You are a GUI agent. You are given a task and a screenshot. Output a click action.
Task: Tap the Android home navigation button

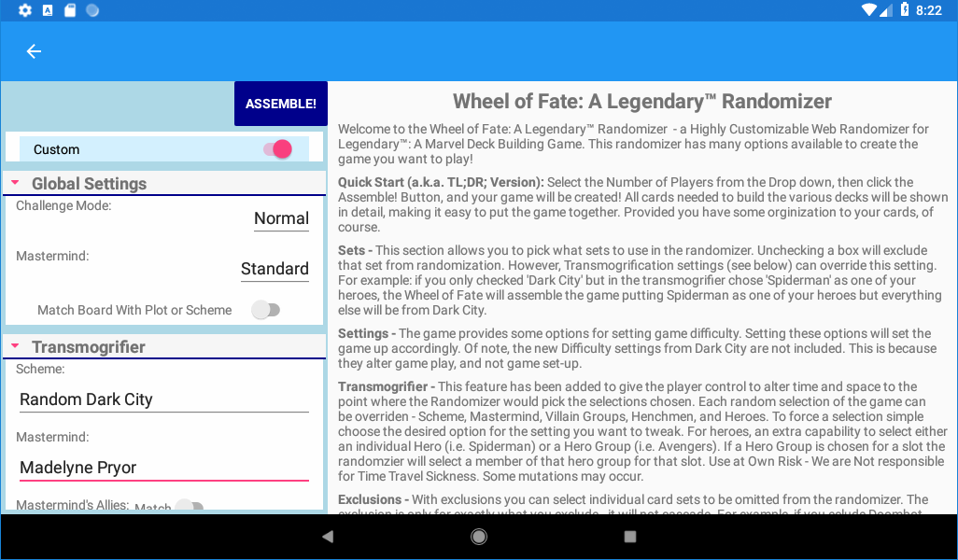(479, 537)
